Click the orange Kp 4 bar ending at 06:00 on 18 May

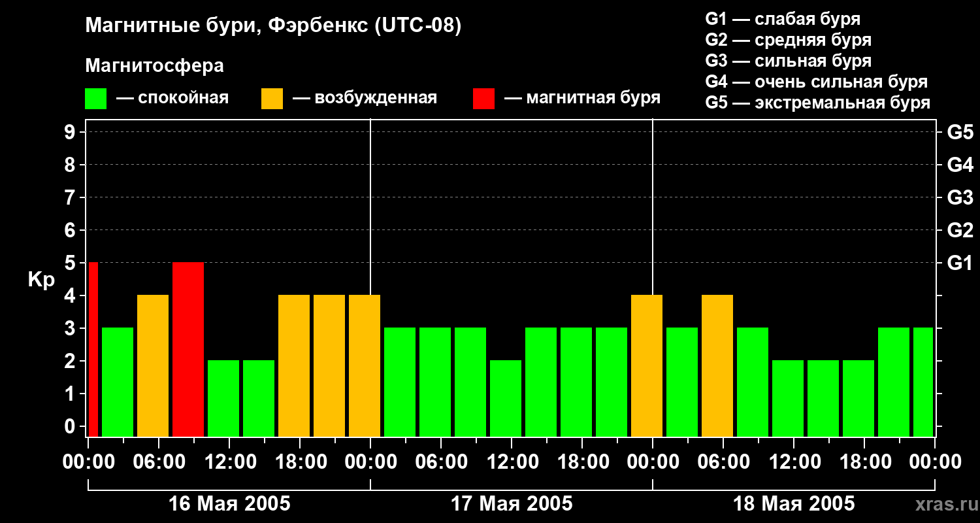717,365
